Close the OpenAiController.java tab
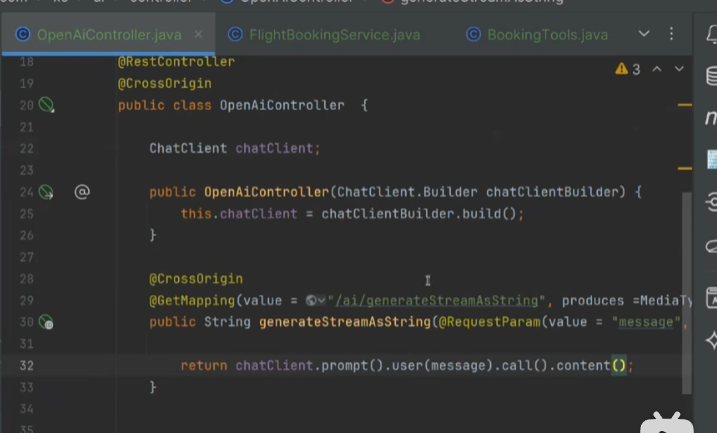This screenshot has width=717, height=433. (x=198, y=34)
